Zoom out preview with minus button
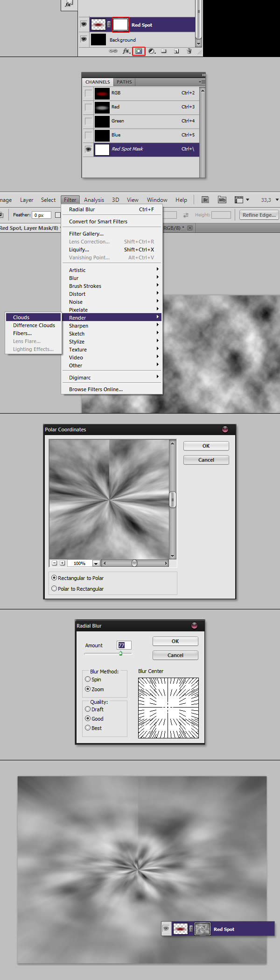The height and width of the screenshot is (980, 280). [54, 563]
